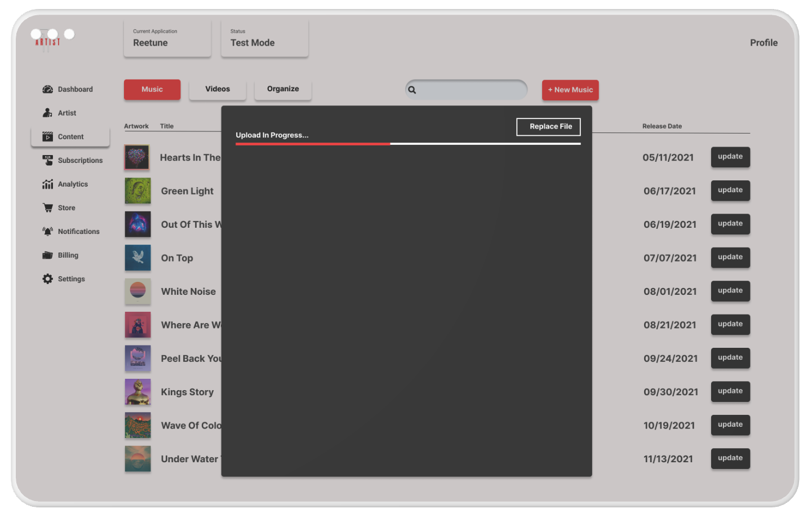Open the Current Application Reetune selector
This screenshot has width=812, height=522.
tap(167, 38)
